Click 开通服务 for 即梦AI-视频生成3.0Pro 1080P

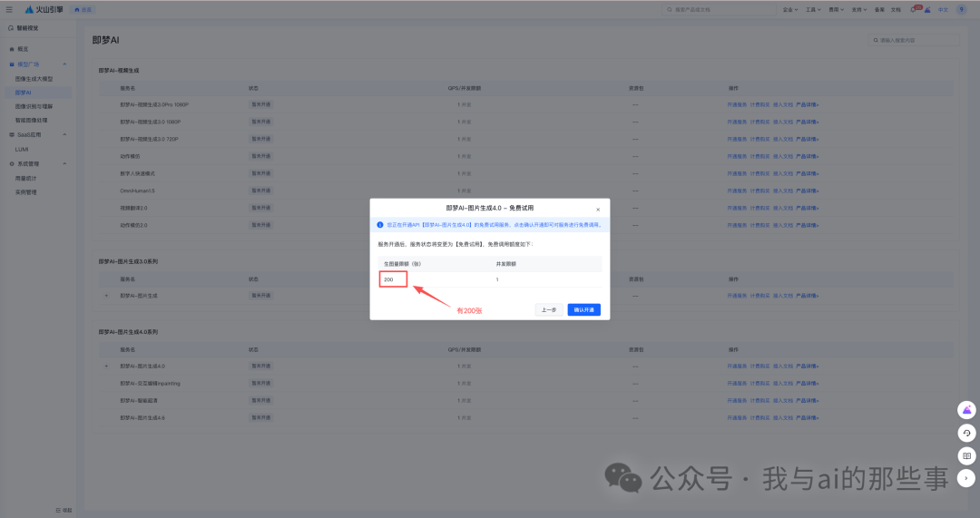(737, 104)
